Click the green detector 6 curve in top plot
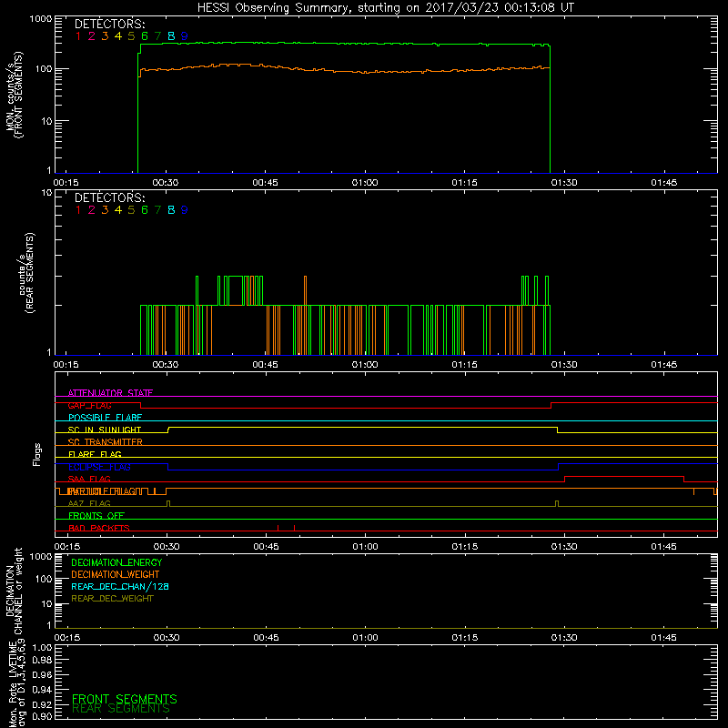 click(344, 44)
